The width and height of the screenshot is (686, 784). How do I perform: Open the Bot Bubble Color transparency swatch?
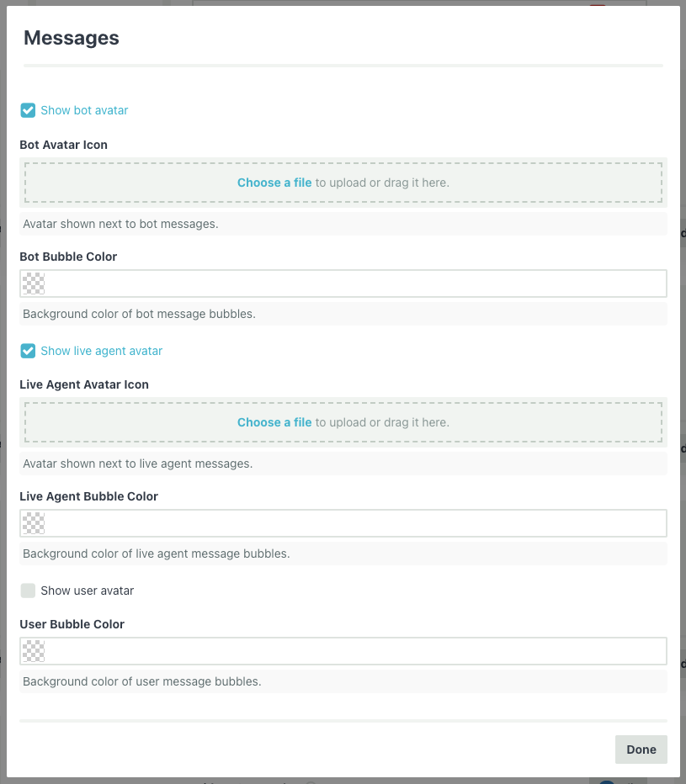pyautogui.click(x=33, y=283)
